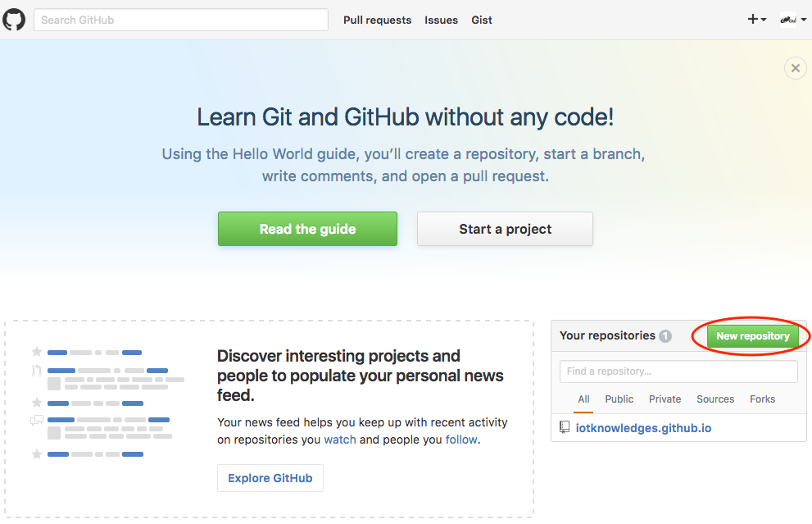Create a New repository

coord(752,336)
